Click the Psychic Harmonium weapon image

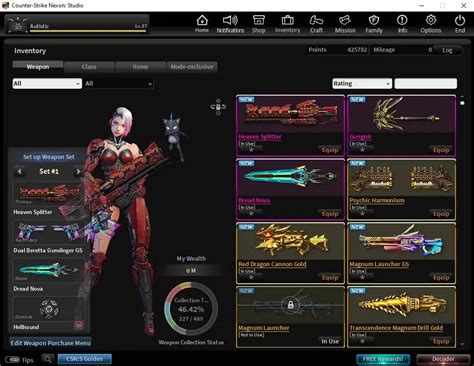coord(401,178)
